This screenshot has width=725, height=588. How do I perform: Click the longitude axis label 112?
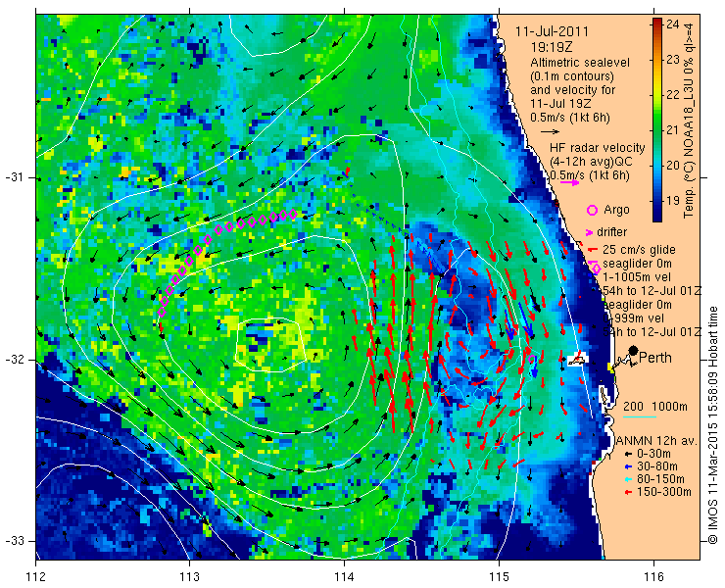(35, 577)
